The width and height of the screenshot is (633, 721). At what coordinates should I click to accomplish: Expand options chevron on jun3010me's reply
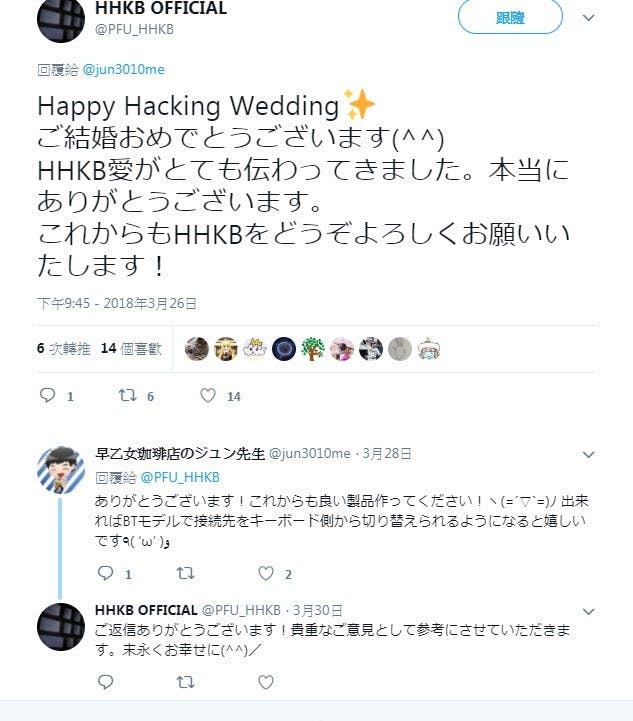point(589,454)
